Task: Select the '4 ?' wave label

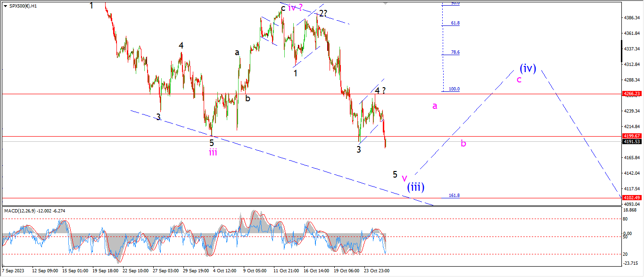Action: coord(380,90)
